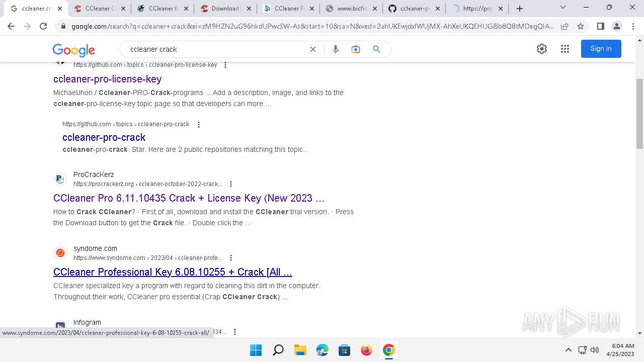Open more options for ProCracKerz result
644x362 pixels.
point(231,184)
